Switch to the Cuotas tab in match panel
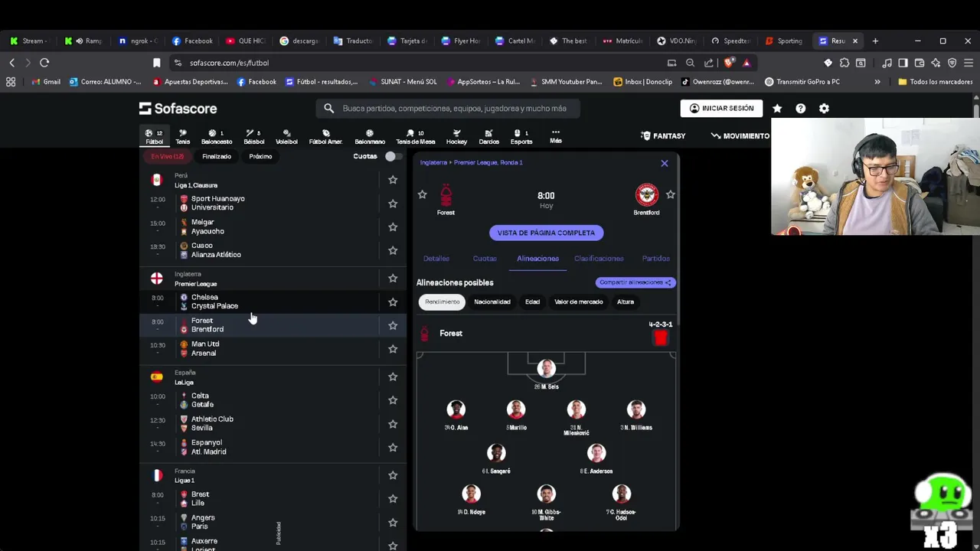Viewport: 980px width, 551px height. (x=485, y=259)
